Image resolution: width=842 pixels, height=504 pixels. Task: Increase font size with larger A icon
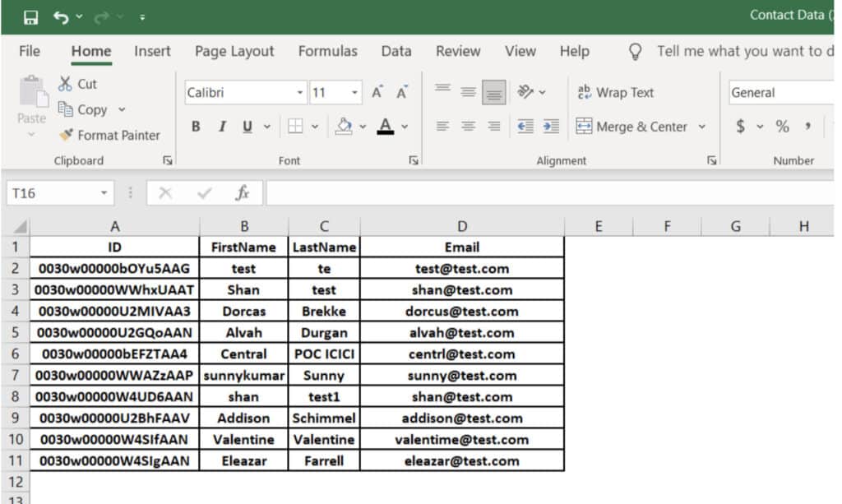pos(377,93)
